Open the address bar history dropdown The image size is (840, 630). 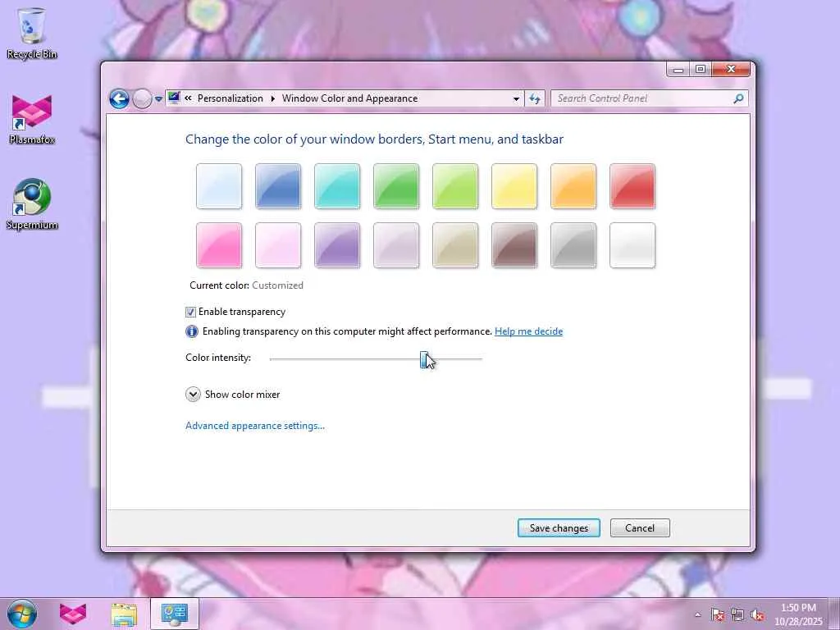pos(516,98)
